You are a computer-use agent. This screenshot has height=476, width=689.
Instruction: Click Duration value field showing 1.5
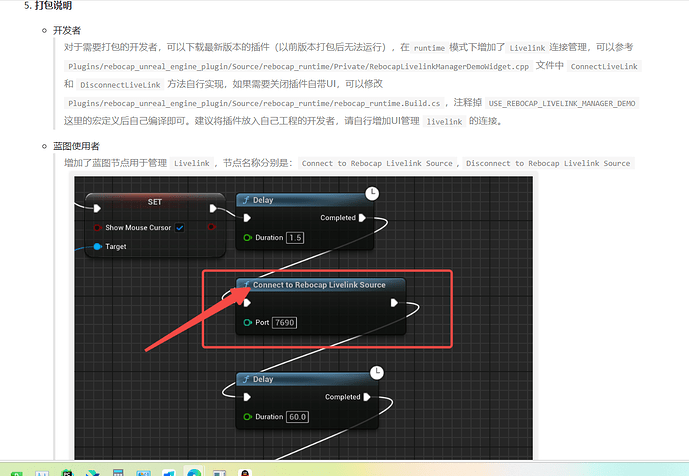[295, 238]
